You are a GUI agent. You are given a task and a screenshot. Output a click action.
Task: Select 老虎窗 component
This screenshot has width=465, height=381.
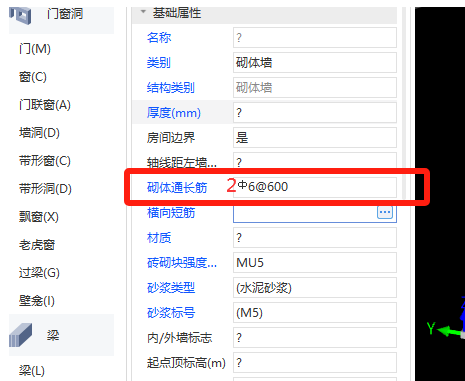click(37, 245)
